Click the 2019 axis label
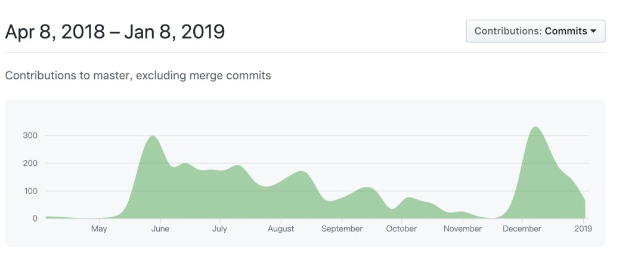 pyautogui.click(x=583, y=229)
